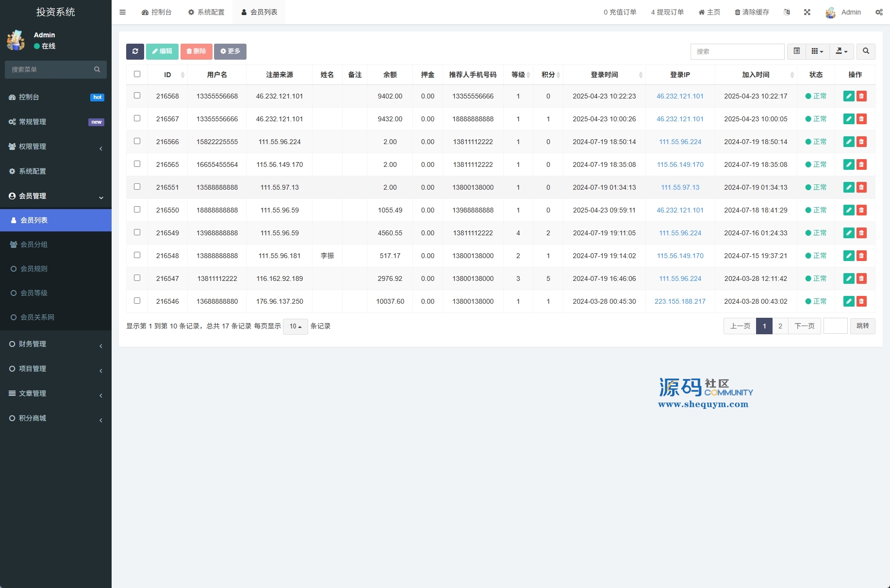Check the select-all checkbox in table header
Screen dimensions: 890x588
(137, 74)
